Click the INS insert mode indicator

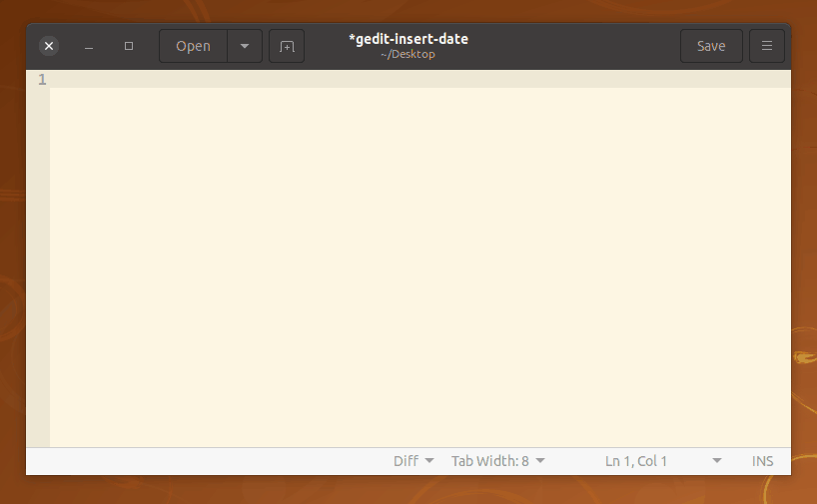tap(762, 461)
